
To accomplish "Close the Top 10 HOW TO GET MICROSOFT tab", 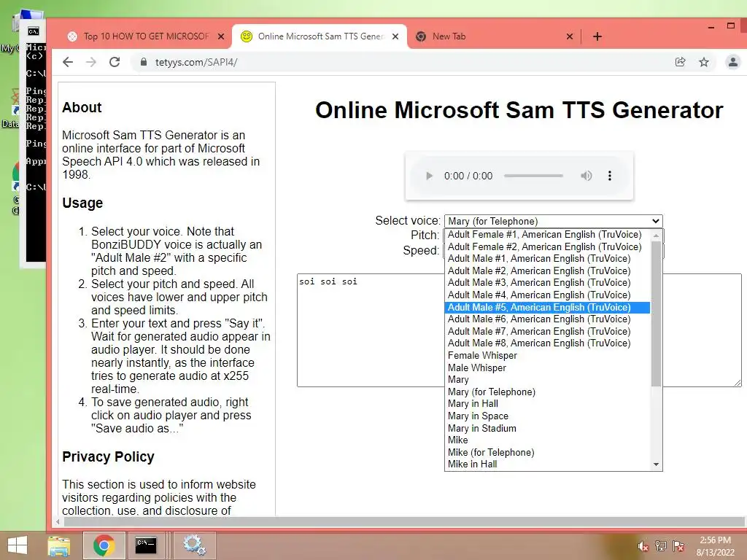I will [221, 36].
